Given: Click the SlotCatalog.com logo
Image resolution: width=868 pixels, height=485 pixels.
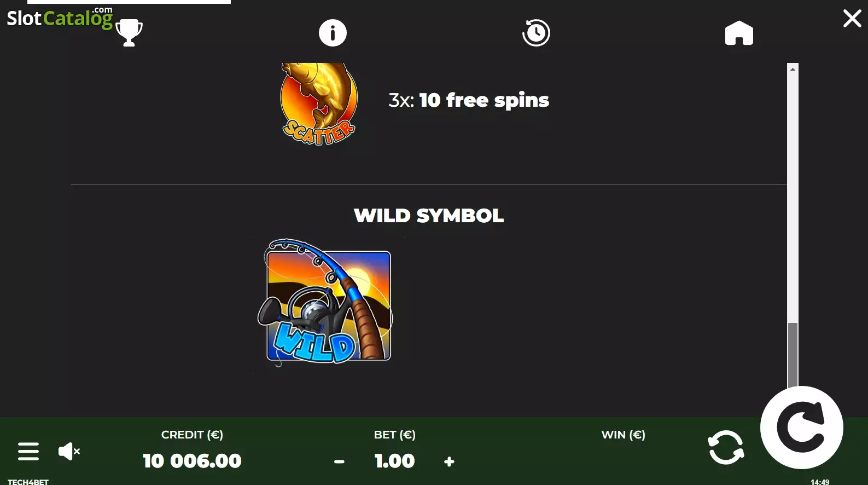Looking at the screenshot, I should tap(60, 18).
